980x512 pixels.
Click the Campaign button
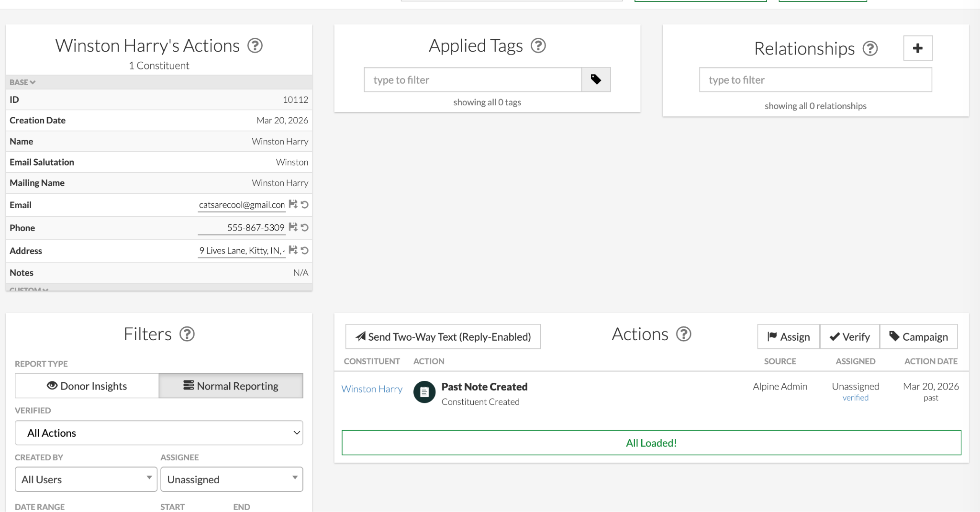pyautogui.click(x=919, y=337)
